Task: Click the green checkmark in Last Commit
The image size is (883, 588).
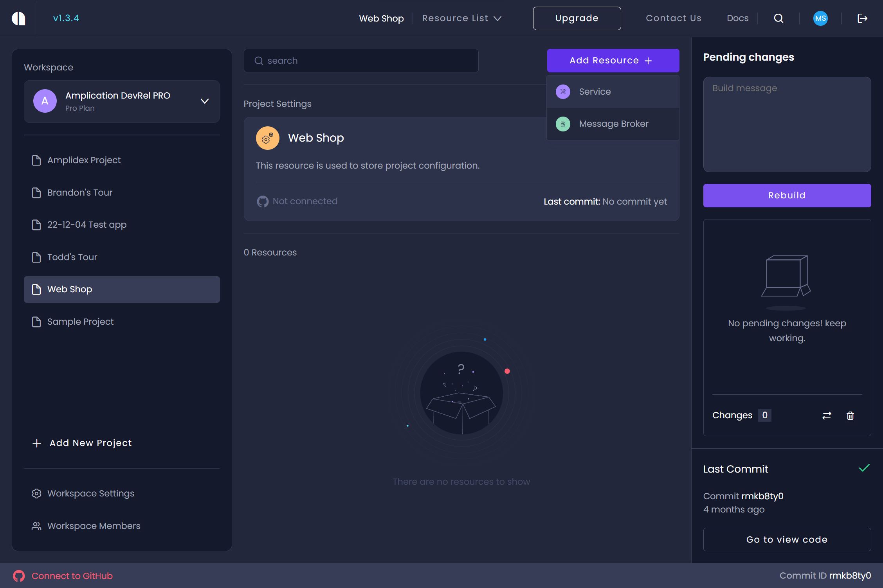Action: 864,468
